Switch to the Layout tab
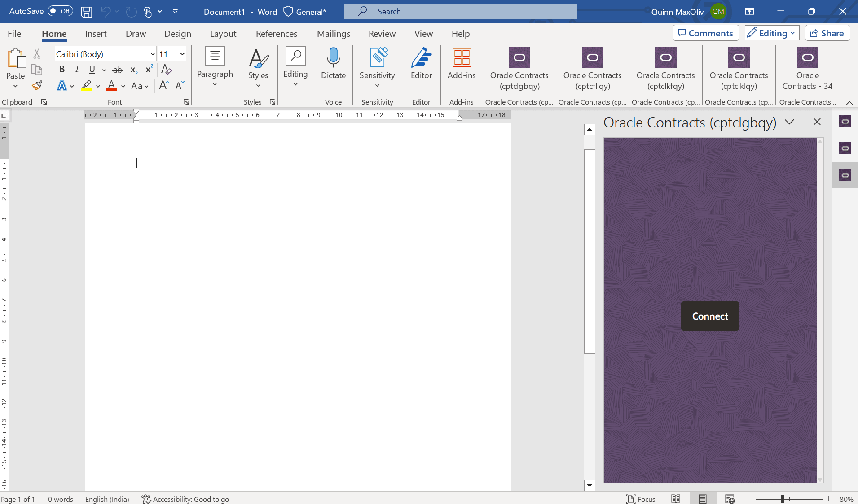 click(x=223, y=34)
